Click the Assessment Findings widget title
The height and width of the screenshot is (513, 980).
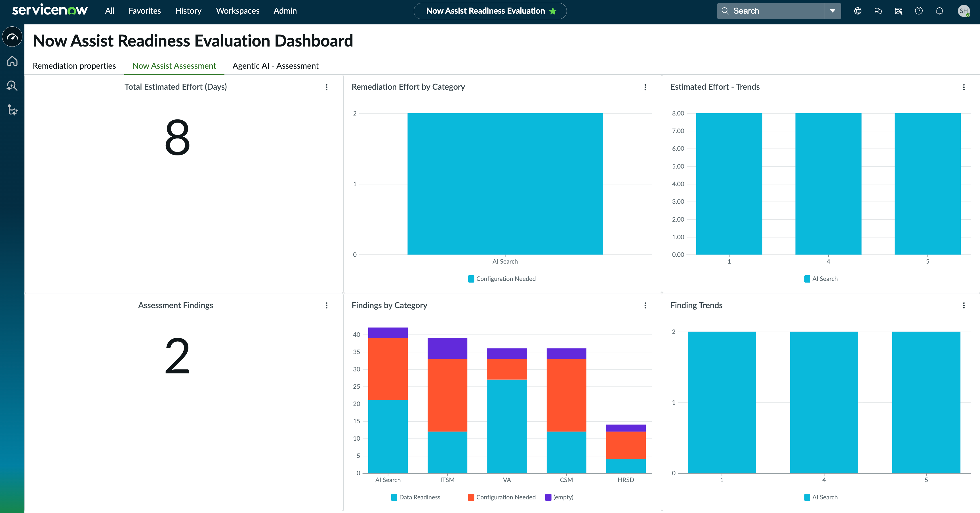click(x=175, y=305)
